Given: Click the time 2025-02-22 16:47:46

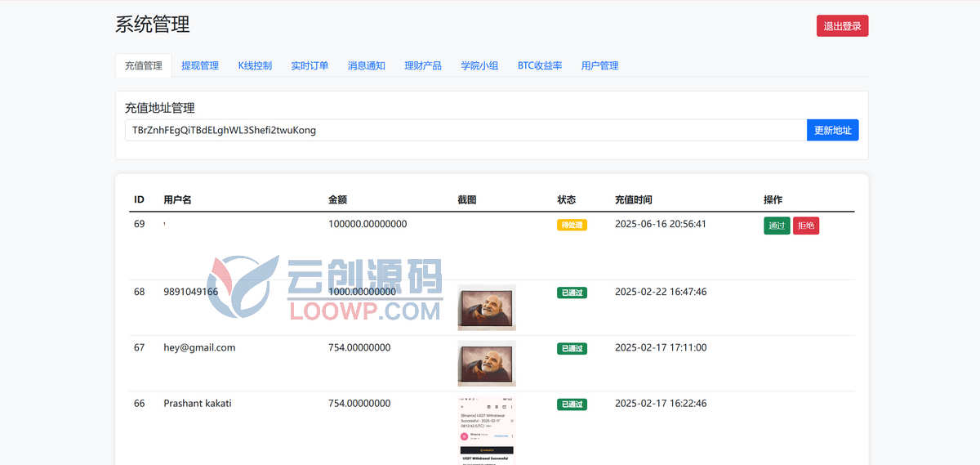Looking at the screenshot, I should (x=661, y=292).
